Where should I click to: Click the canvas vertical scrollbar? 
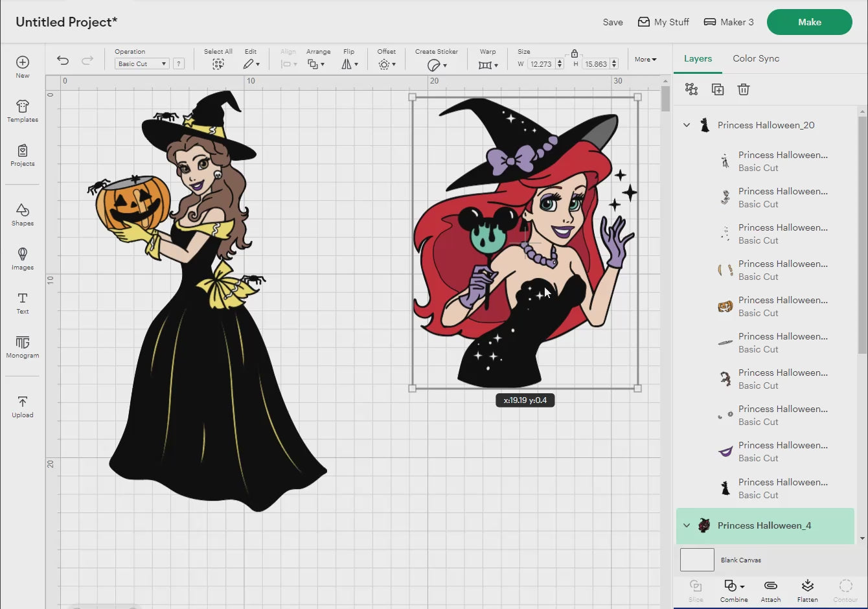pos(665,98)
